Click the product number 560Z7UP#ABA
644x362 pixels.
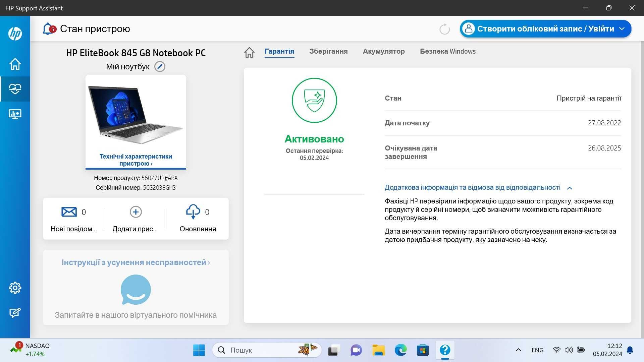159,178
